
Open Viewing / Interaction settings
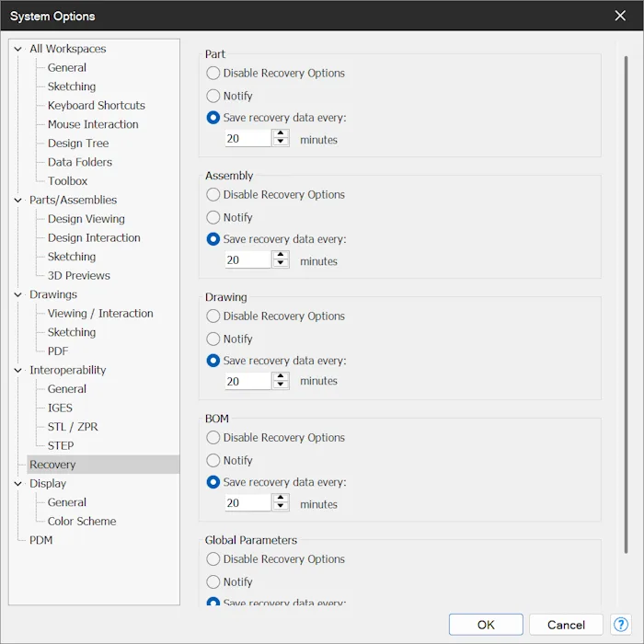[100, 313]
